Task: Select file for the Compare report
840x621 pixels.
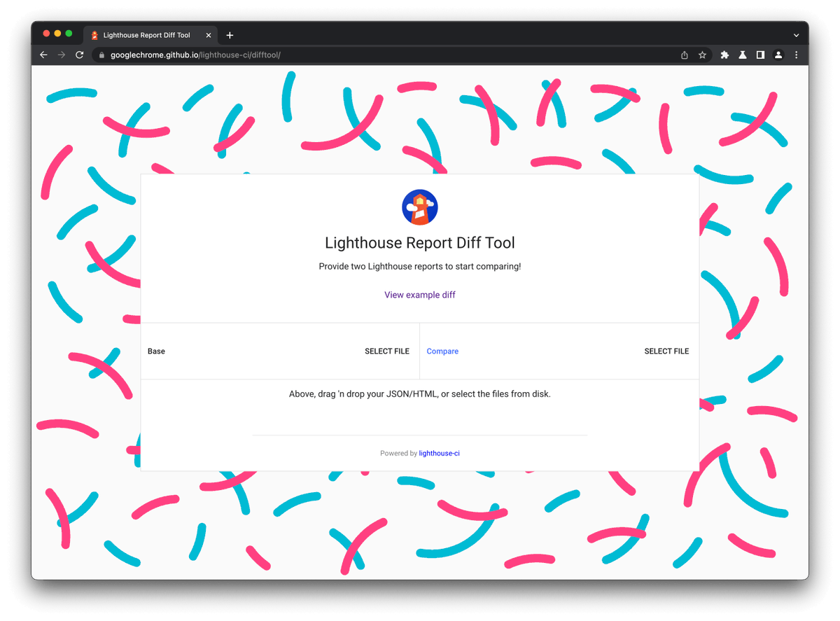Action: pyautogui.click(x=666, y=351)
